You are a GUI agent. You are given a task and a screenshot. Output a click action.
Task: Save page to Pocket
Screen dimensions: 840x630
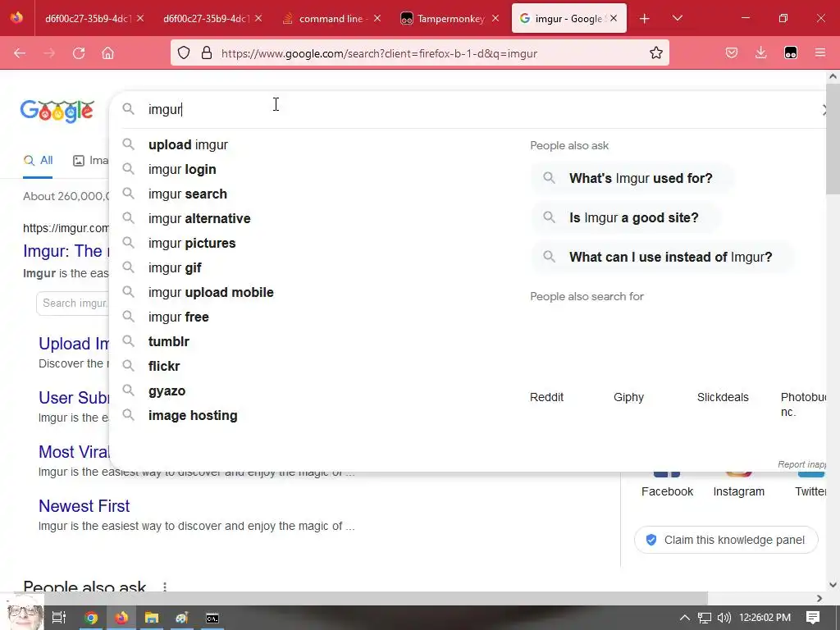pyautogui.click(x=732, y=53)
